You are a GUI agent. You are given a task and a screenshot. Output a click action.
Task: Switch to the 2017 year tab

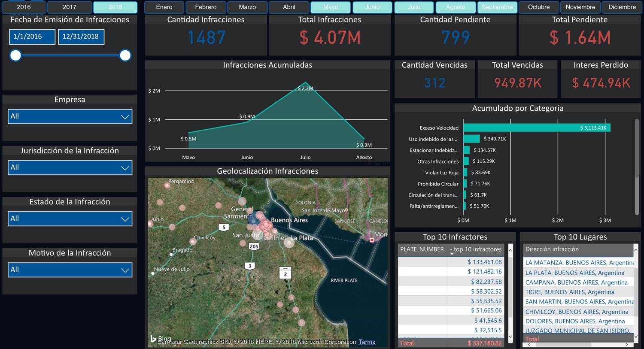tap(70, 7)
